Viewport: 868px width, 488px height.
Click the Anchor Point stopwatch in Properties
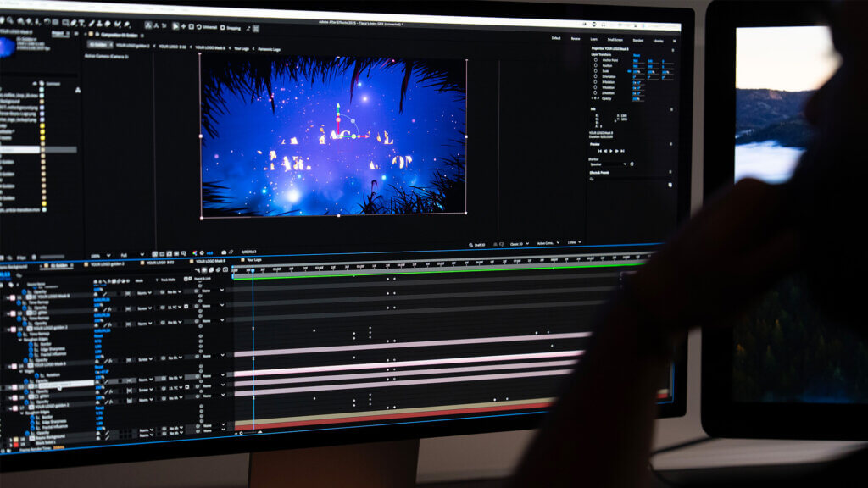pos(596,60)
